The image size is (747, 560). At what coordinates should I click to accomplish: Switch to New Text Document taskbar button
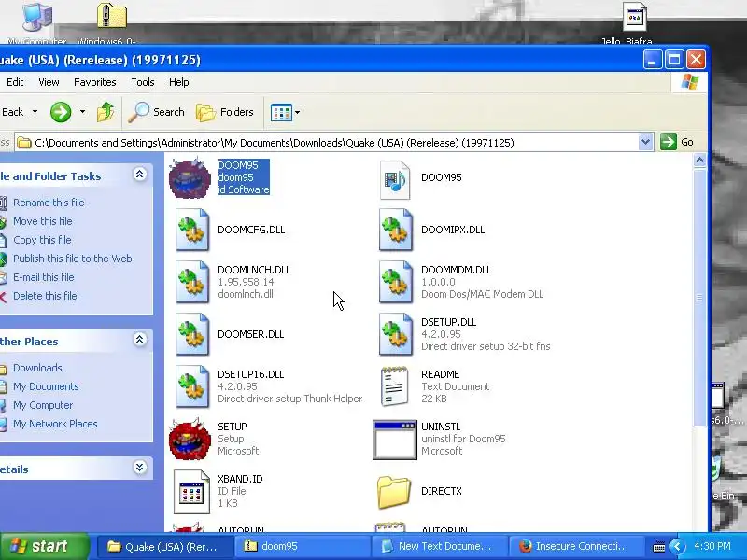pyautogui.click(x=440, y=547)
